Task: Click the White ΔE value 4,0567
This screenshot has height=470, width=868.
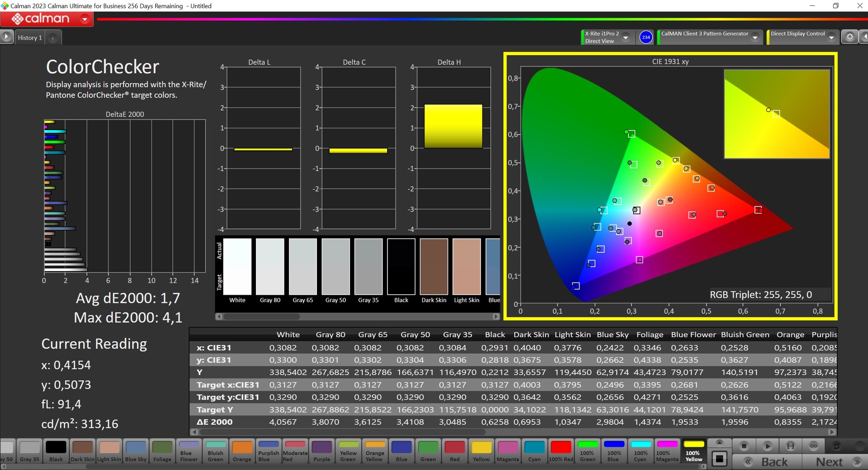Action: click(283, 422)
